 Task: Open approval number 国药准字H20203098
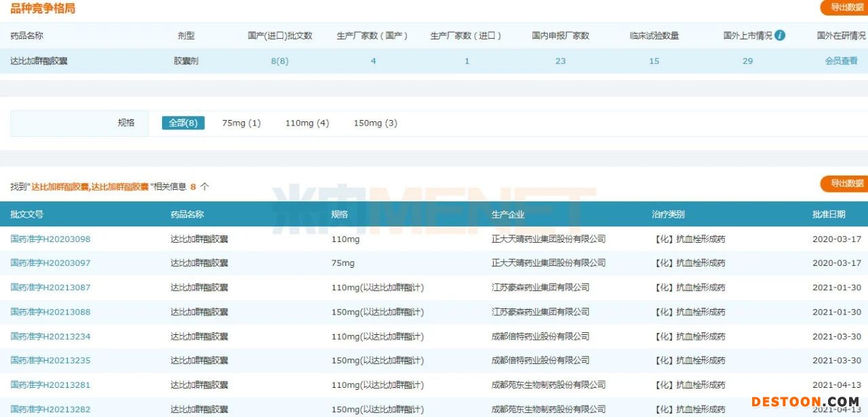coord(50,239)
